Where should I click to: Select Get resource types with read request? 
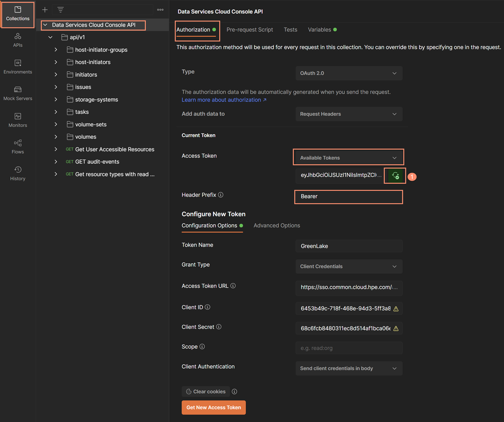110,174
